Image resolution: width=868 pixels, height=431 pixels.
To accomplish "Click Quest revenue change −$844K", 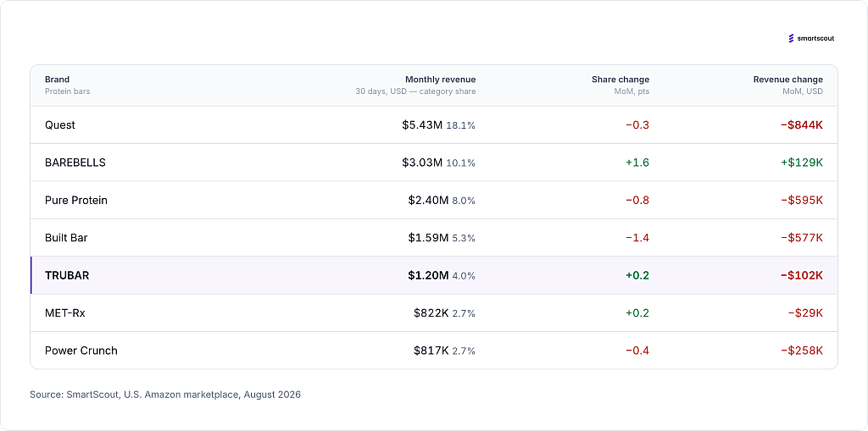I will [802, 125].
